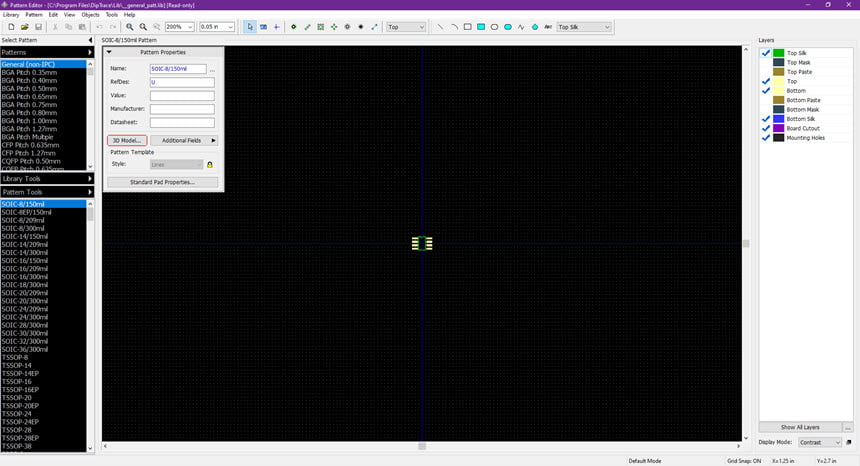Open the 0.05 in grid size dropdown

(x=230, y=27)
